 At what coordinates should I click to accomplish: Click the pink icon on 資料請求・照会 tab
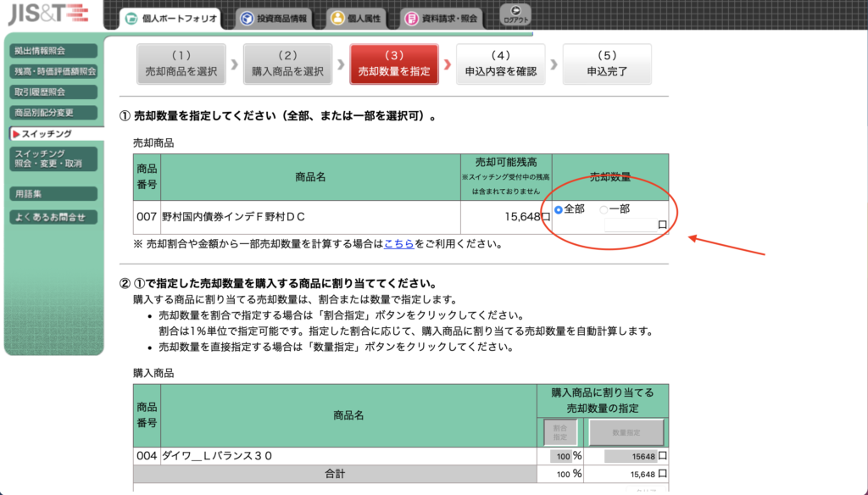[x=411, y=18]
